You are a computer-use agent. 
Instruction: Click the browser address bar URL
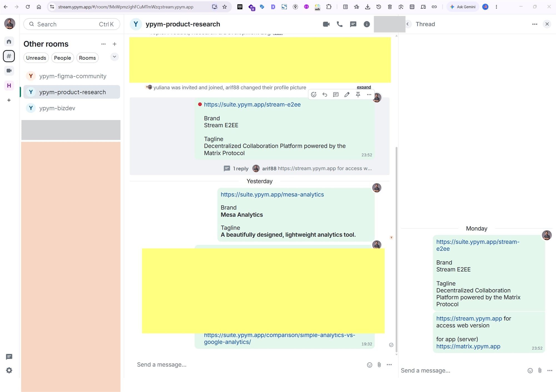click(126, 7)
